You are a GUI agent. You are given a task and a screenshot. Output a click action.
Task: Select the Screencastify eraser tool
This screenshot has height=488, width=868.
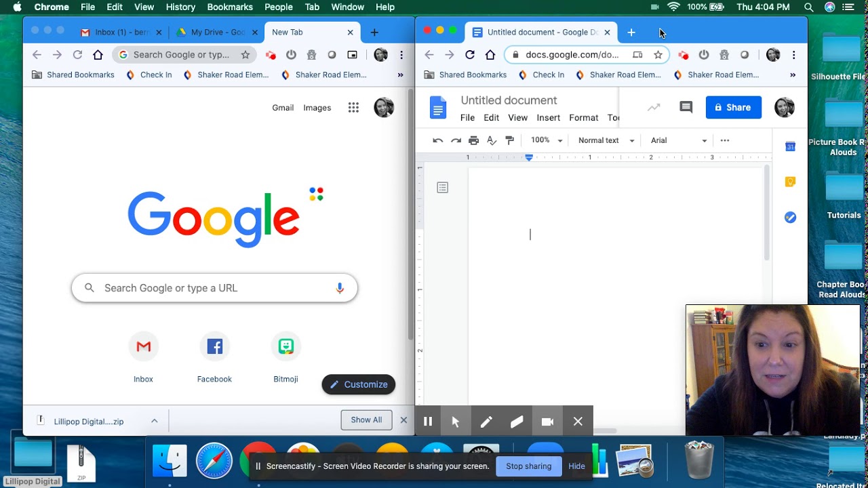click(517, 422)
